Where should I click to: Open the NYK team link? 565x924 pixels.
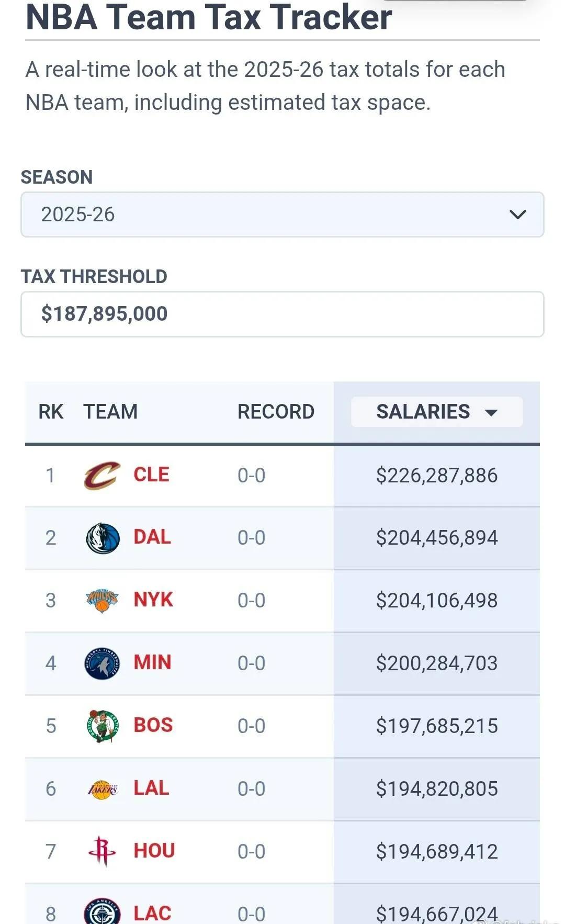tap(153, 600)
